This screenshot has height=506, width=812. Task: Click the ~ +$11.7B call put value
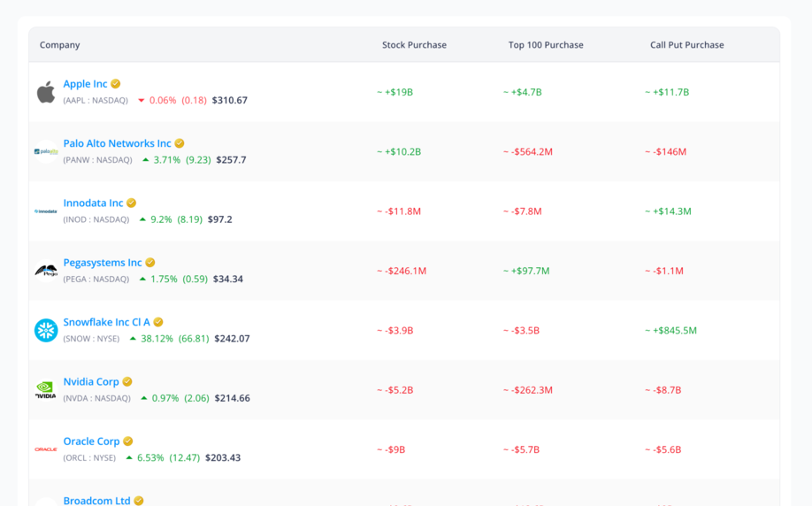coord(667,92)
